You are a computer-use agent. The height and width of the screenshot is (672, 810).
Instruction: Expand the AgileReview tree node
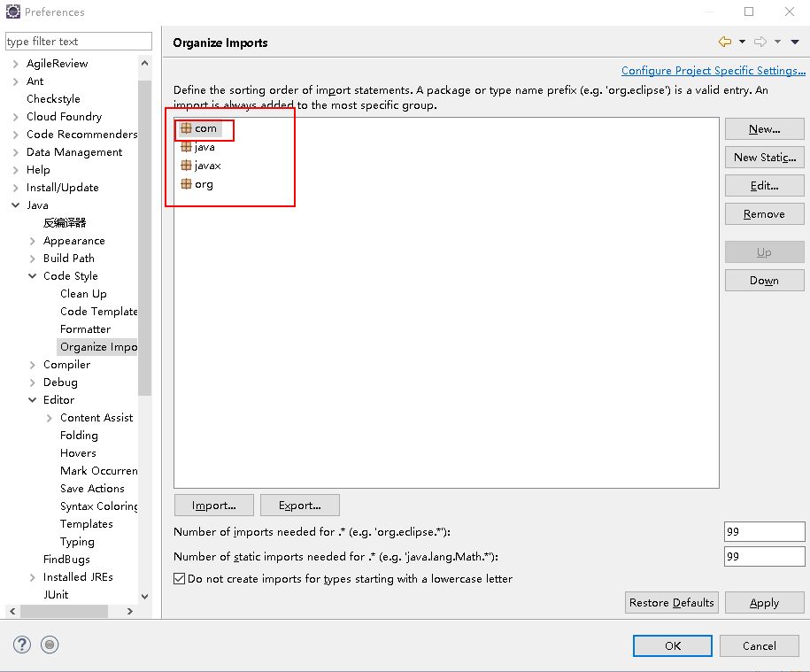coord(16,64)
